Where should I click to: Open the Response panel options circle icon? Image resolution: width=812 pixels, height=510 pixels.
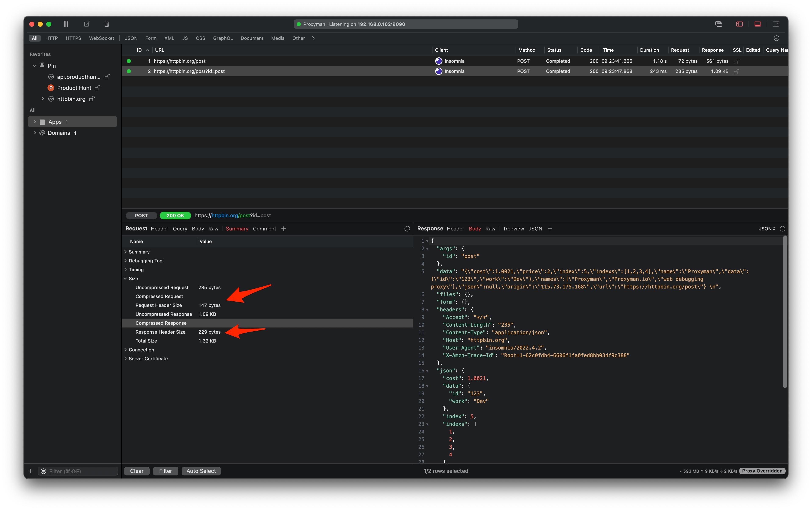click(x=782, y=229)
